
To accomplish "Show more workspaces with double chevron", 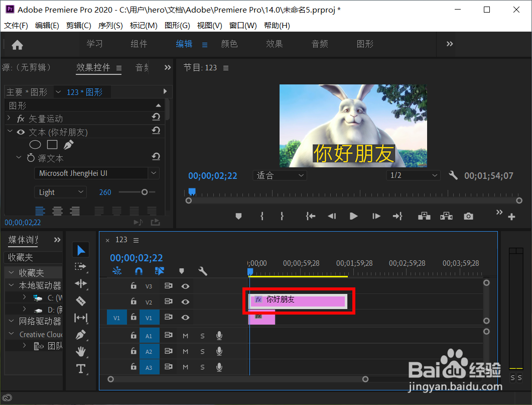I will tap(450, 44).
